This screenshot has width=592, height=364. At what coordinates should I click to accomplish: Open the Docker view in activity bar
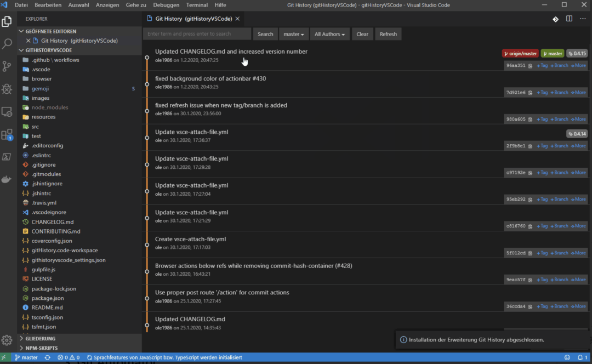point(7,180)
